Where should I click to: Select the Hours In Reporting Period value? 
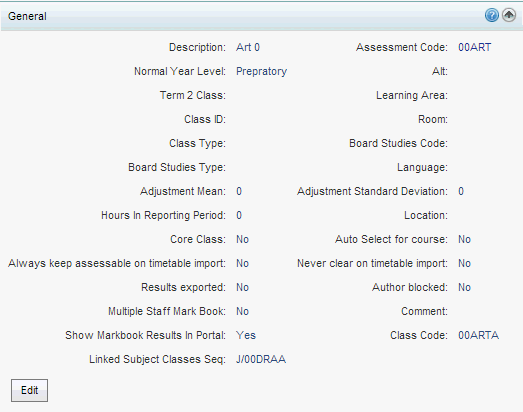(x=239, y=216)
